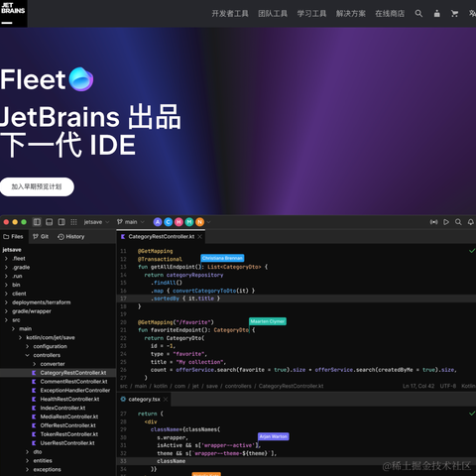This screenshot has height=476, width=476.
Task: Expand the .run folder
Action: (x=6, y=276)
